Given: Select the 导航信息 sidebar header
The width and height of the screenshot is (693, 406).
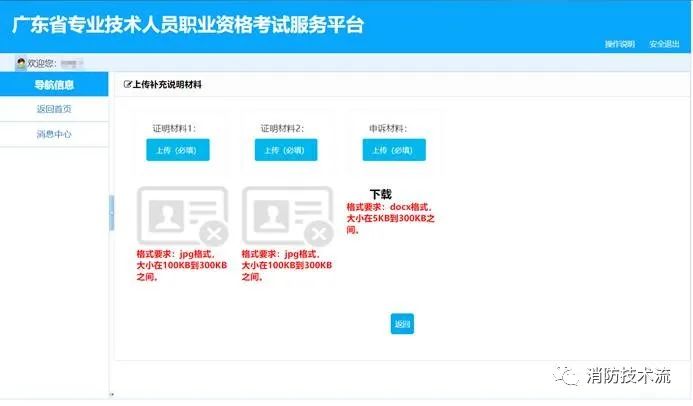Looking at the screenshot, I should (54, 85).
